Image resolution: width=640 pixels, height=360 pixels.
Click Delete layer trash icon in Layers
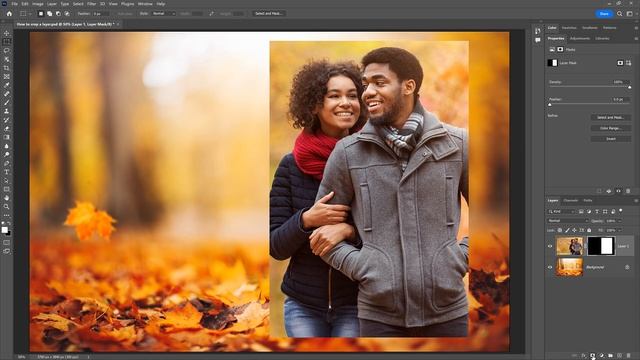(628, 356)
